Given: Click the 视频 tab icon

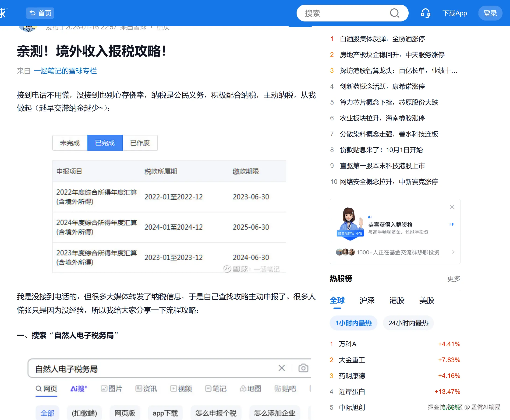Looking at the screenshot, I should [181, 388].
